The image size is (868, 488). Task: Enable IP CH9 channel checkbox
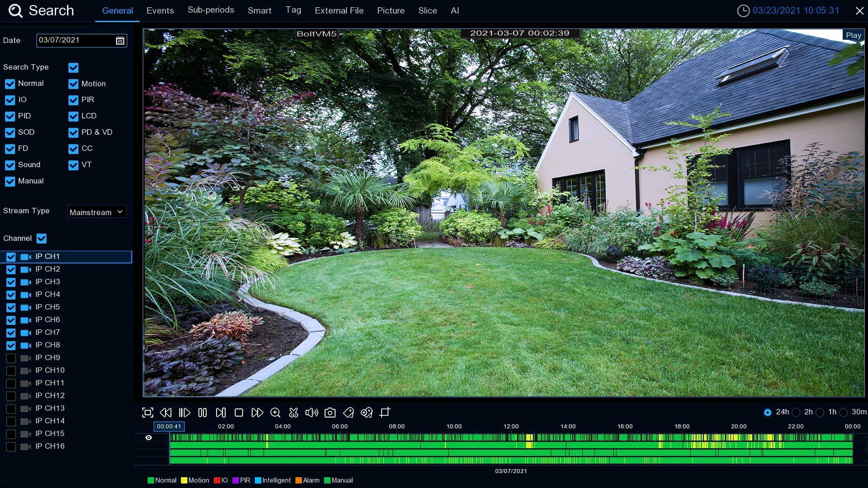11,358
